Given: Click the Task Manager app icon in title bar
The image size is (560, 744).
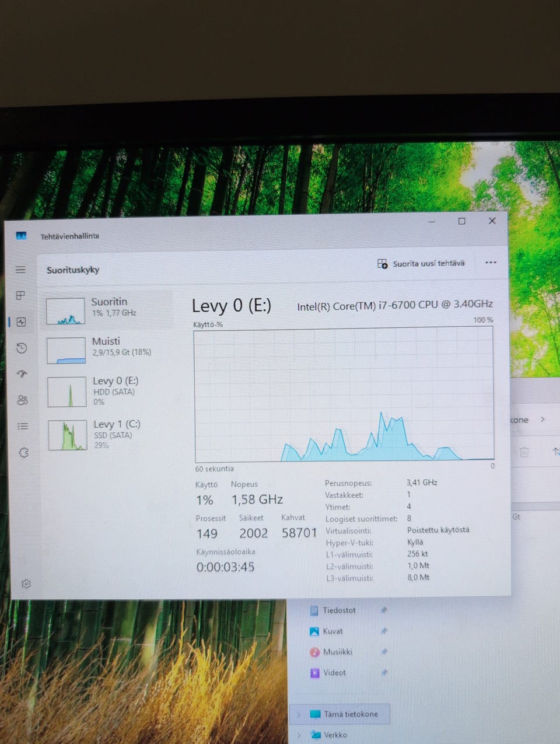Looking at the screenshot, I should click(22, 236).
